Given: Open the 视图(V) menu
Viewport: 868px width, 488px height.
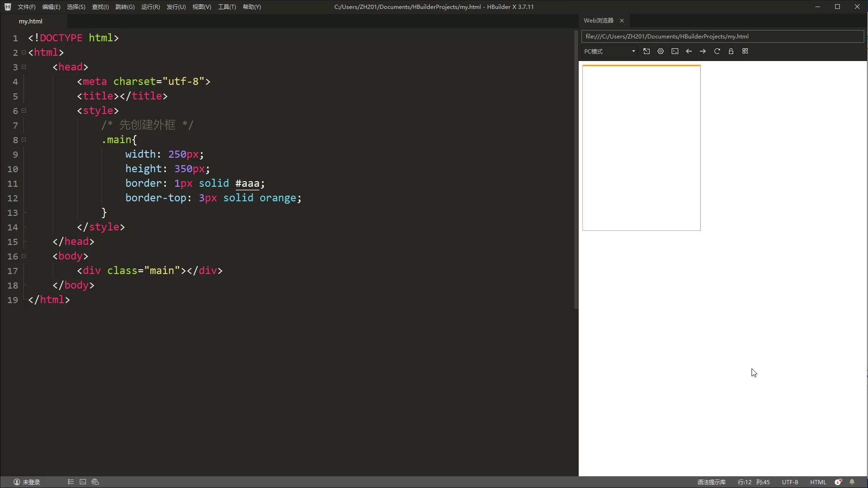Looking at the screenshot, I should 201,7.
